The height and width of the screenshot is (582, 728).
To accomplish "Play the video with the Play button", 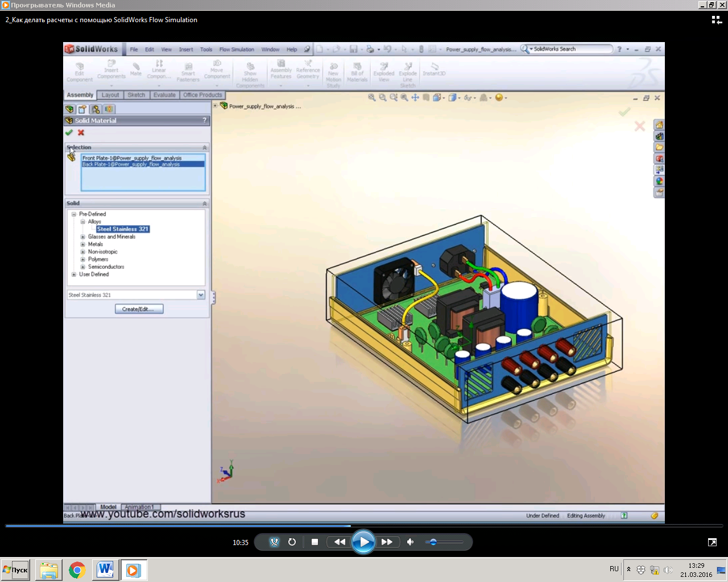I will 363,542.
